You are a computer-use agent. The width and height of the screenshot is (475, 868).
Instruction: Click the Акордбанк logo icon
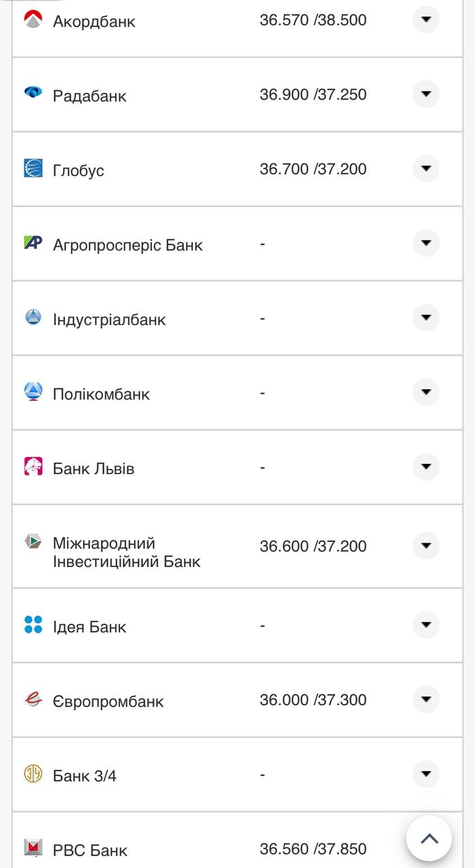point(33,19)
